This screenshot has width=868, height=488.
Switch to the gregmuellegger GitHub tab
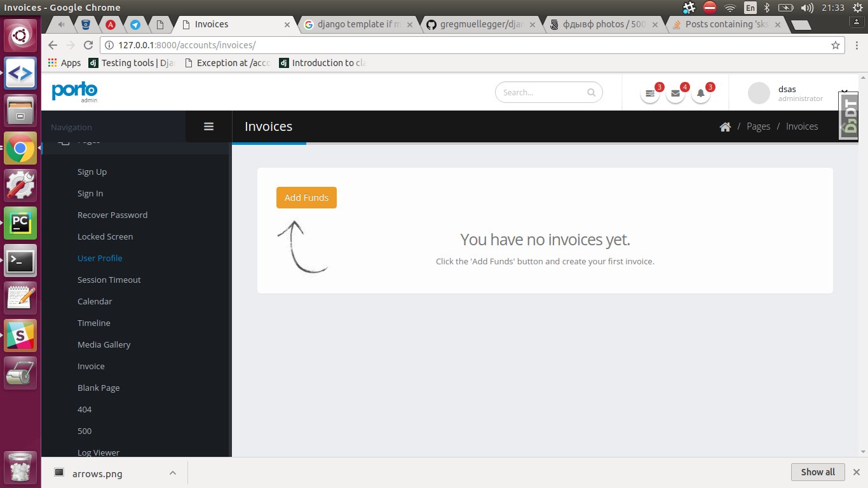point(481,25)
